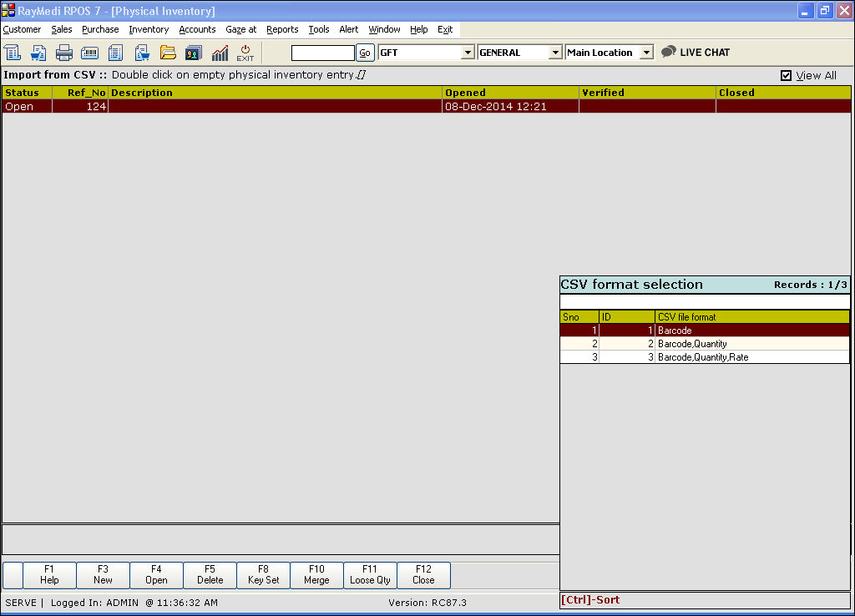Open the Sales menu

[x=62, y=29]
